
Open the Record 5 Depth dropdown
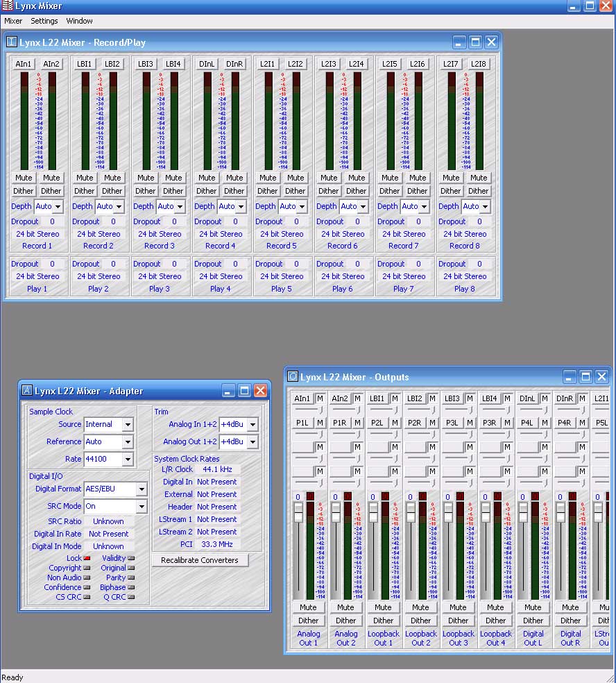pos(302,206)
